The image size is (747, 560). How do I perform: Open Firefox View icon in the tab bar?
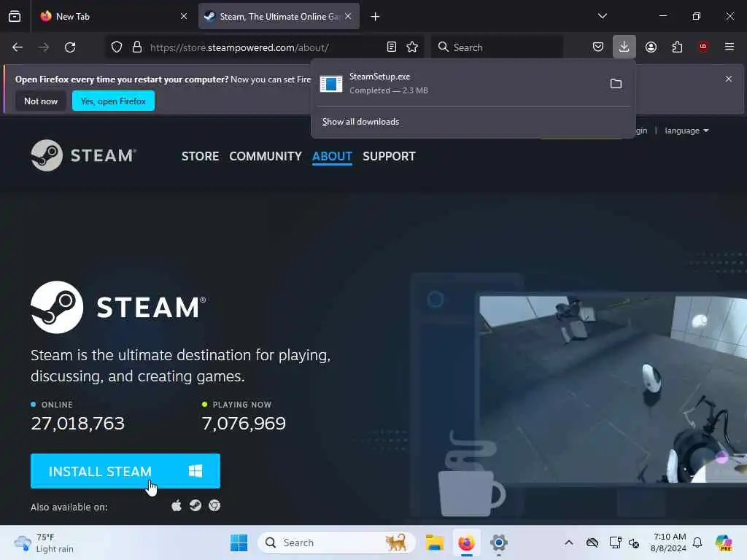[x=15, y=16]
